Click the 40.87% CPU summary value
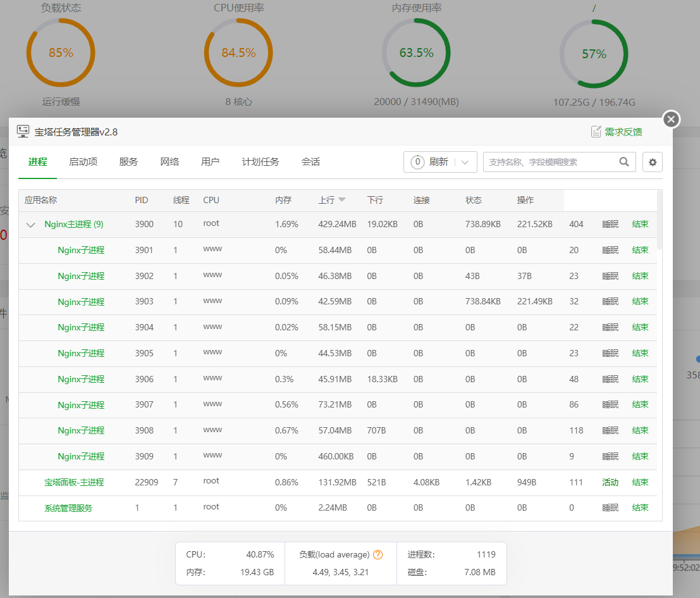 pos(260,554)
